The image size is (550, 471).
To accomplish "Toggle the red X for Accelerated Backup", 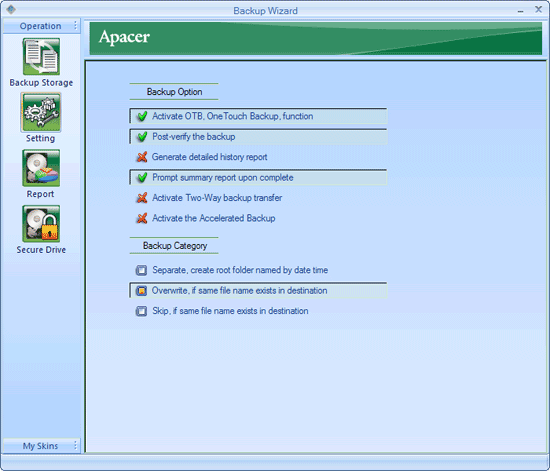I will [142, 218].
